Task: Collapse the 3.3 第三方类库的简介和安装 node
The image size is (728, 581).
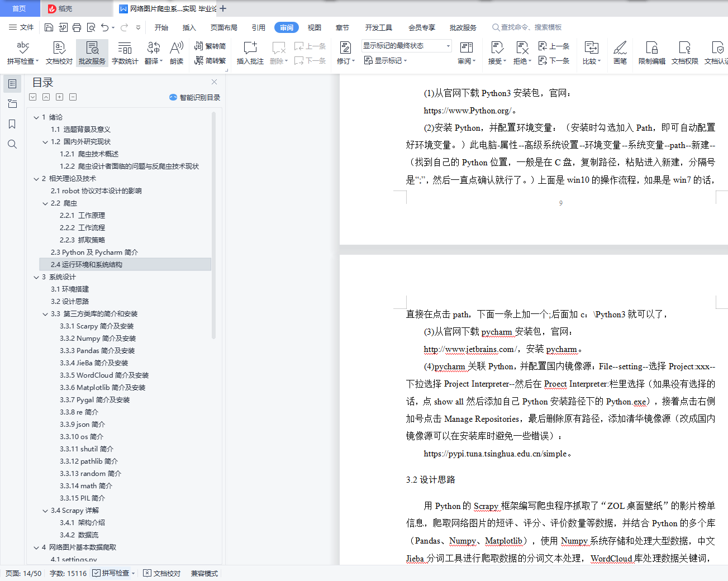Action: (45, 314)
